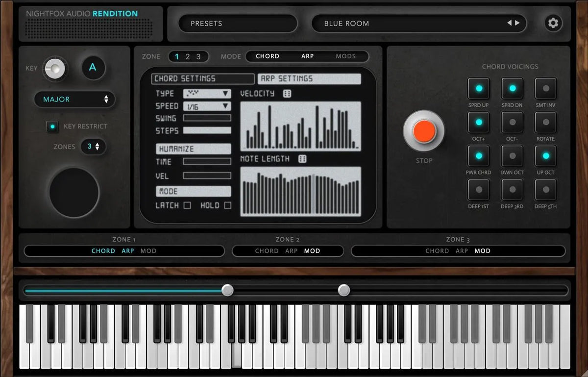Toggle the SMT INV voicing button

point(545,89)
